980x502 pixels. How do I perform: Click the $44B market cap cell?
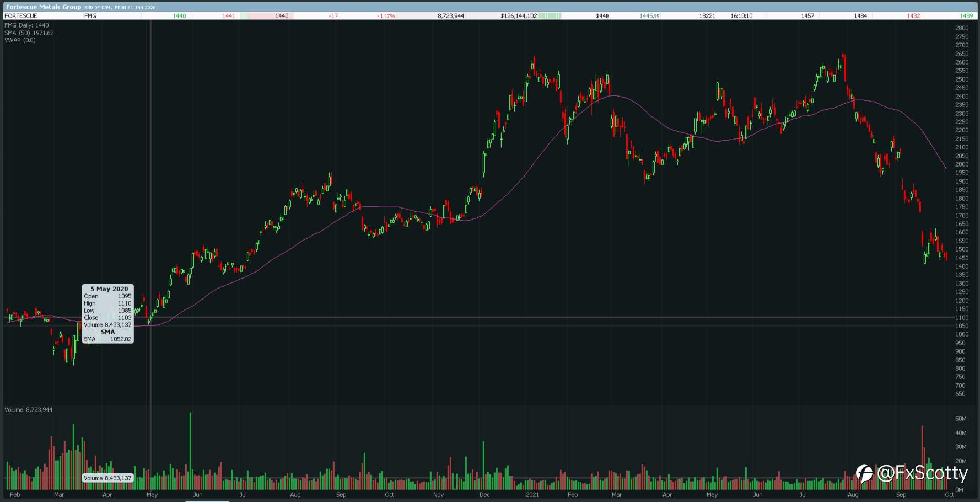pos(602,16)
